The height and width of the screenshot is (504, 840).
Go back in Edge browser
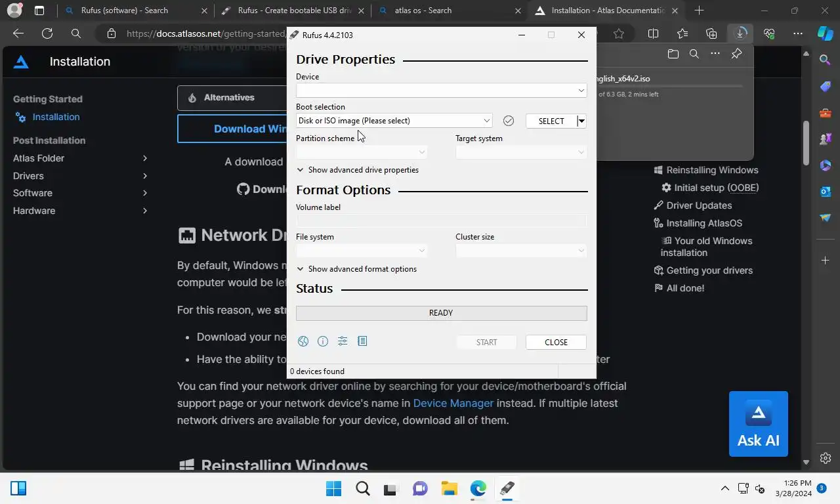tap(18, 33)
